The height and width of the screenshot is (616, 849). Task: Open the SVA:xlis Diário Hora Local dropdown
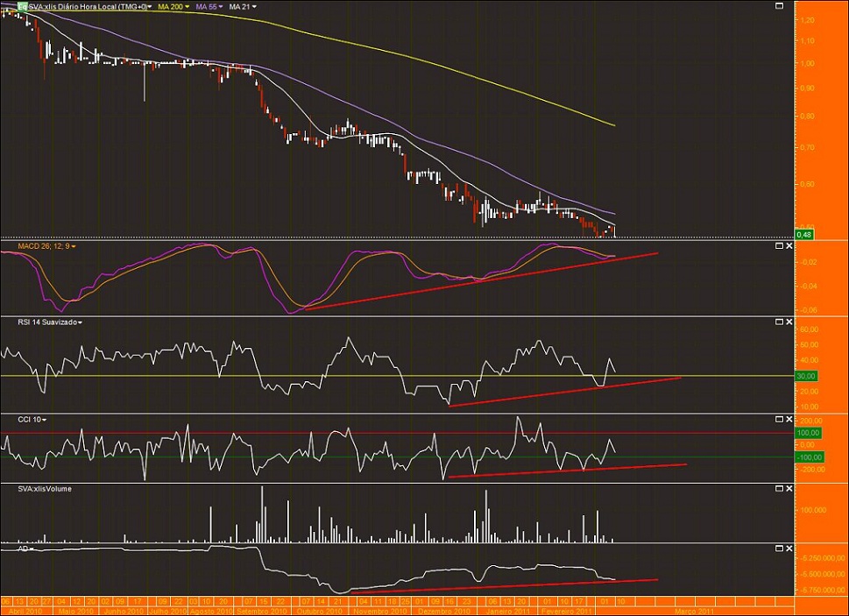pyautogui.click(x=150, y=7)
